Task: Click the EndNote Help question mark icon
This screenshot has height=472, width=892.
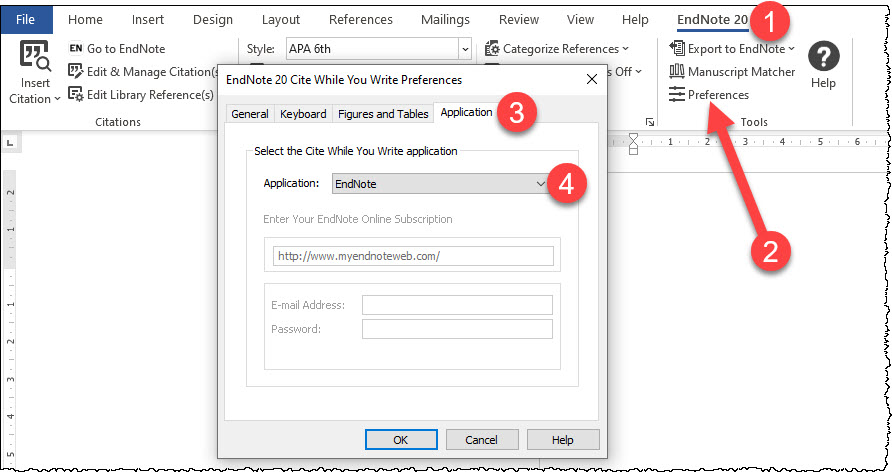Action: point(823,57)
